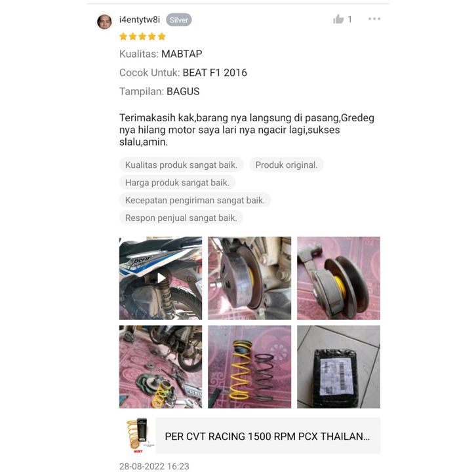The height and width of the screenshot is (476, 476).
Task: Click the five-star rating row
Action: [x=142, y=37]
